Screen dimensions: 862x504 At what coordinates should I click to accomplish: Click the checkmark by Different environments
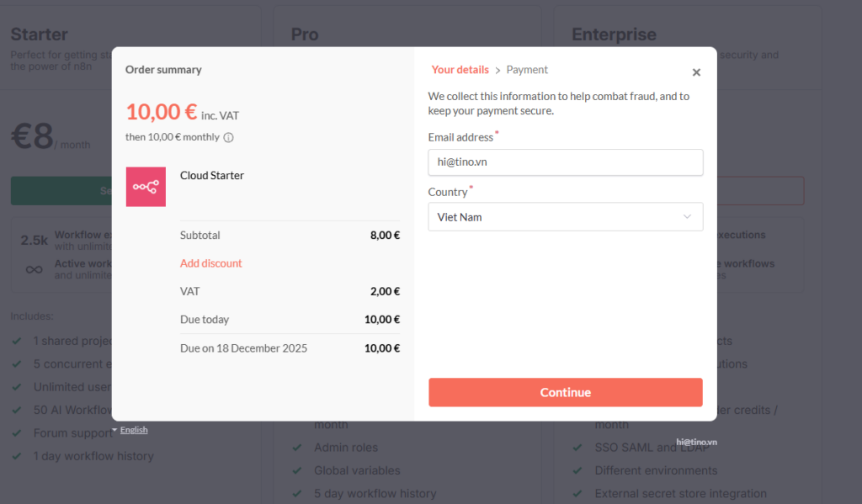point(577,470)
